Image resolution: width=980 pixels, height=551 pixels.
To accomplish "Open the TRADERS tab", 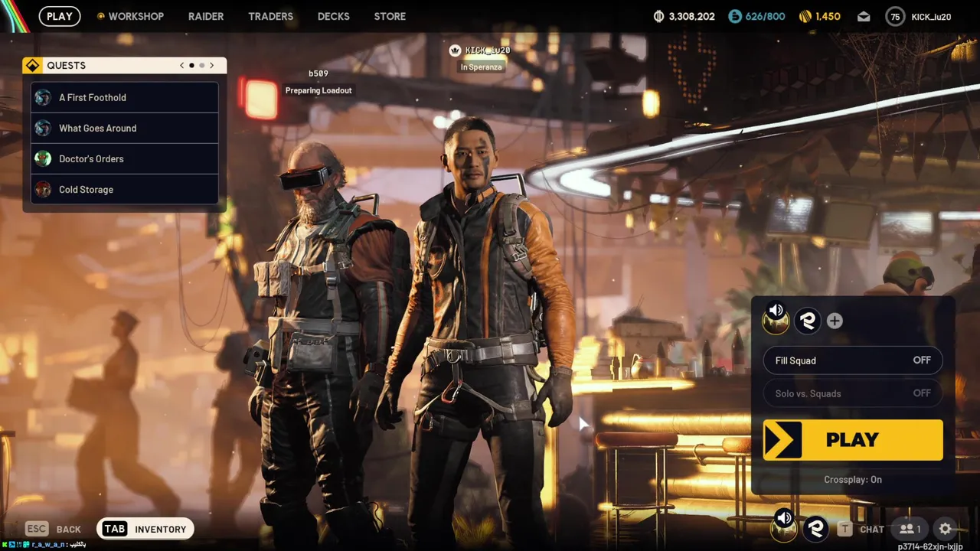I will pos(270,16).
